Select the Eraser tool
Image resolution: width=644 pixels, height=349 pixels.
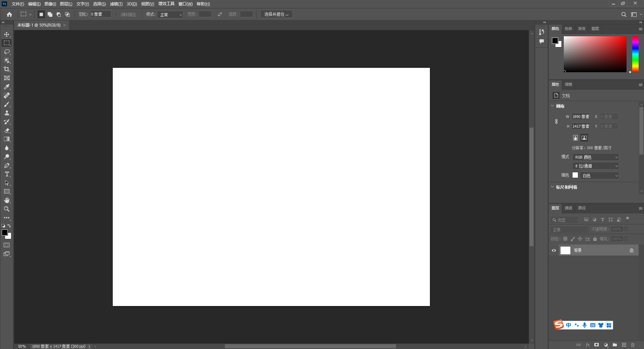pos(7,130)
